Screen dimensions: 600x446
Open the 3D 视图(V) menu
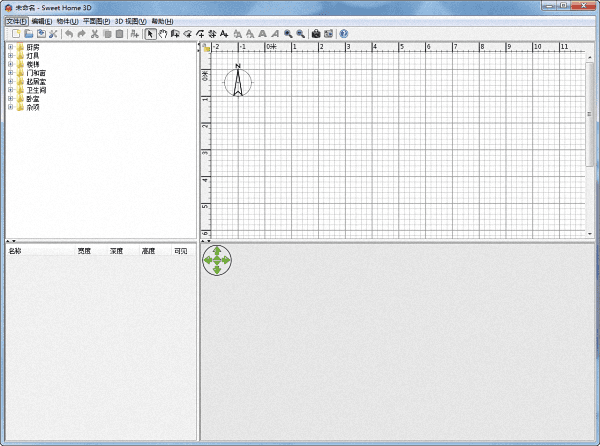130,20
